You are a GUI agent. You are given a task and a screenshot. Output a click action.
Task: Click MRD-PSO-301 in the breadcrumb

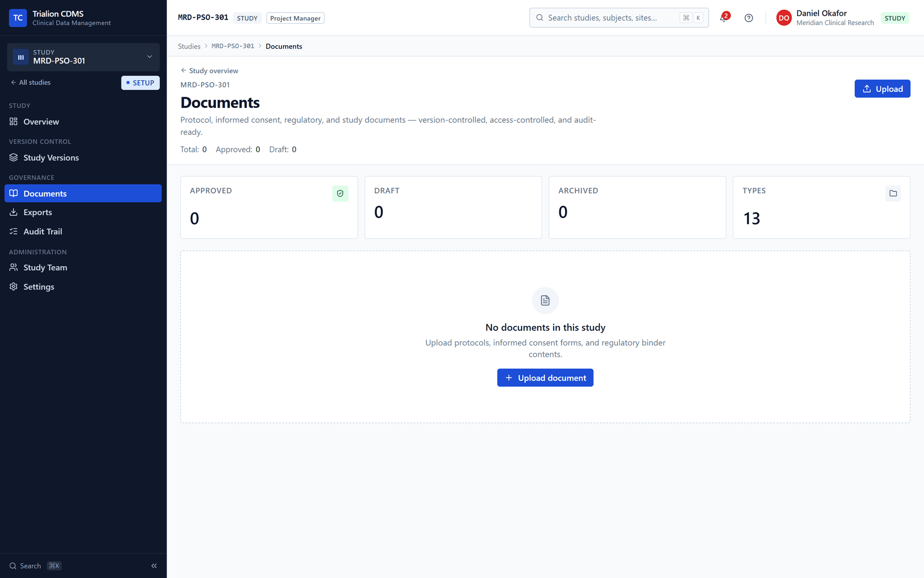233,46
